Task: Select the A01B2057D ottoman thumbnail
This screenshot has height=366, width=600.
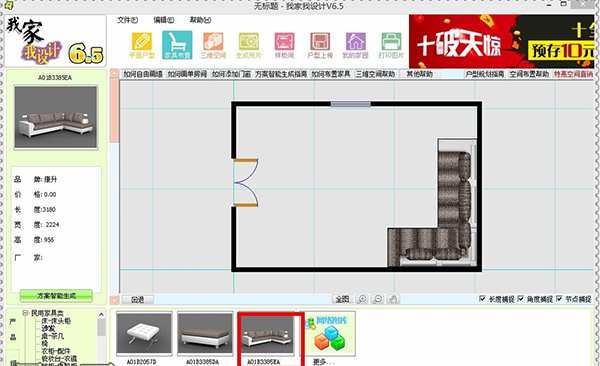Action: (x=144, y=333)
